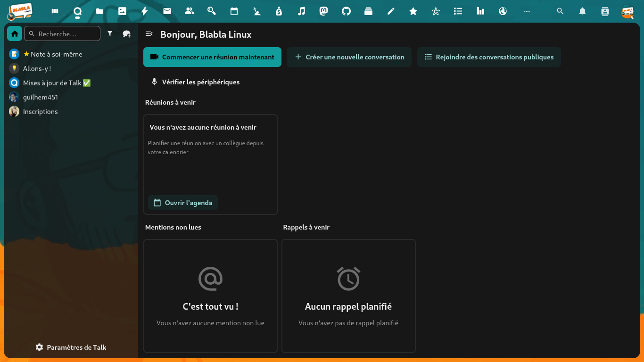Click Commencer une réunion maintenant
The width and height of the screenshot is (644, 362).
(212, 57)
